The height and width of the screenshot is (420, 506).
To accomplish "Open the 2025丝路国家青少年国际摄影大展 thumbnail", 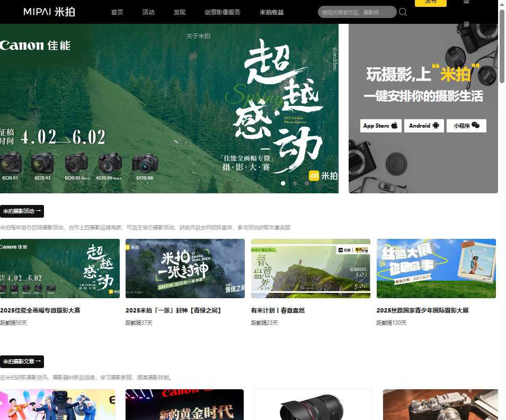I will click(436, 269).
